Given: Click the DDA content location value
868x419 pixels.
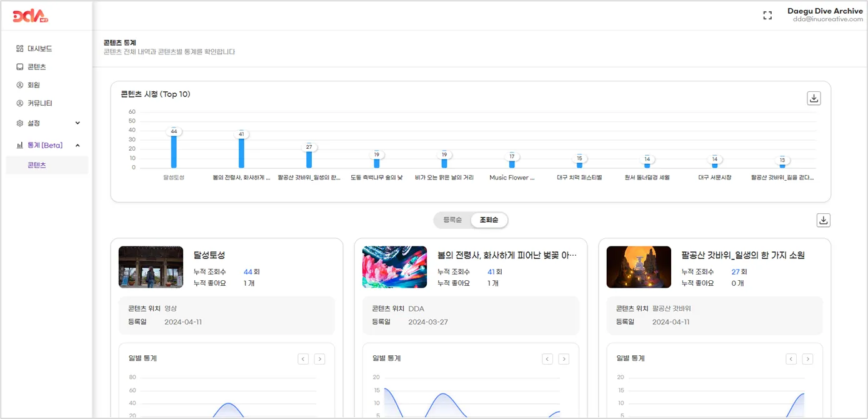Looking at the screenshot, I should [x=416, y=308].
